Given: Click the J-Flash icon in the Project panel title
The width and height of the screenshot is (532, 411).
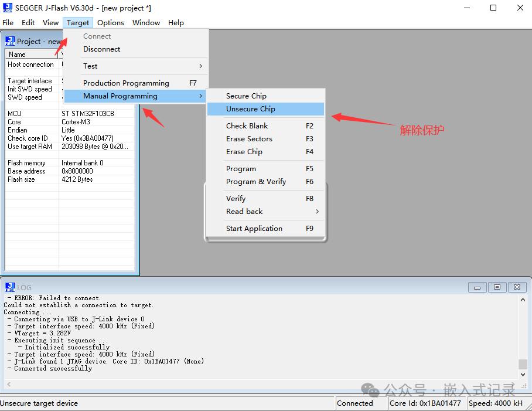Looking at the screenshot, I should pos(10,41).
